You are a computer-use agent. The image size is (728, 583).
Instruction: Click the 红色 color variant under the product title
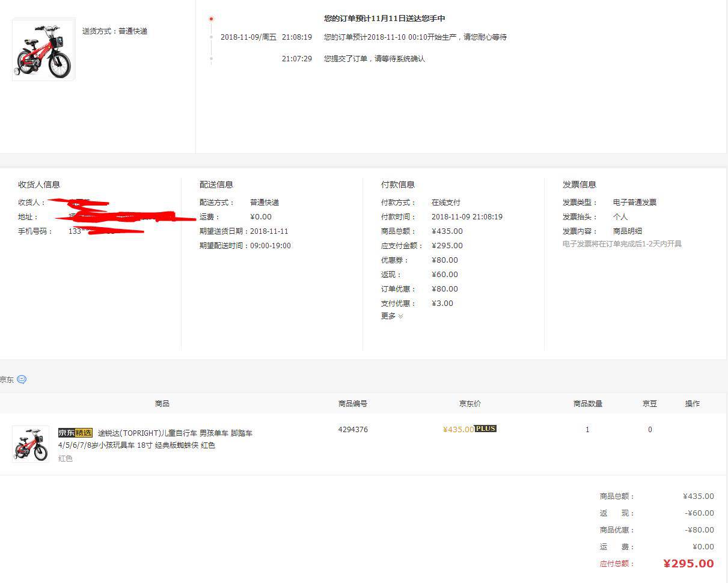66,459
